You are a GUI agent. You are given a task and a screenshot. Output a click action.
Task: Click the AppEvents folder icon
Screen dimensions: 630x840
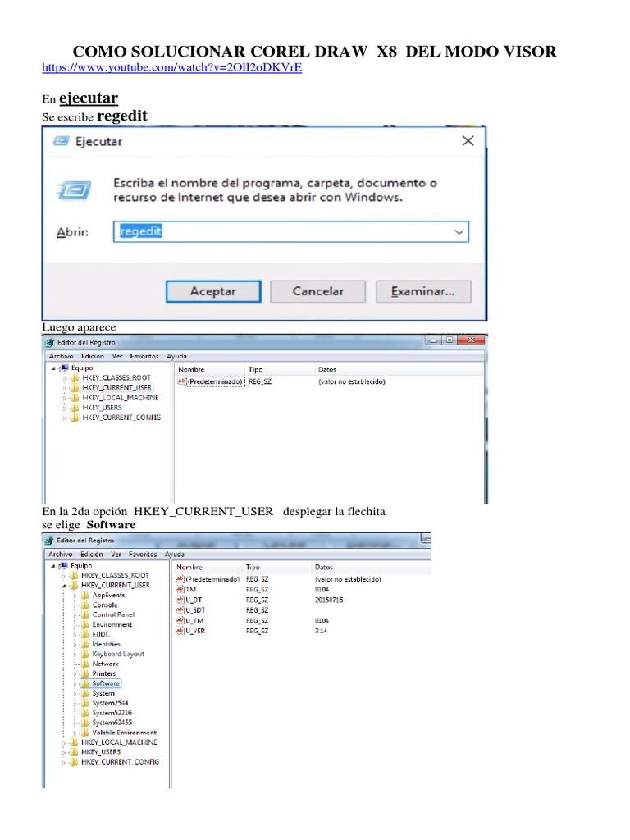pos(84,596)
